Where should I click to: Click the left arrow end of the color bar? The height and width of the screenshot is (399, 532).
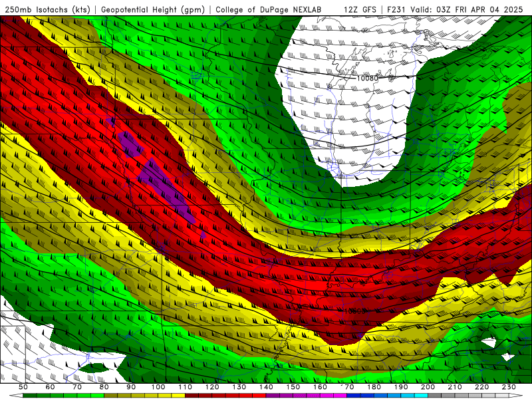pos(16,395)
